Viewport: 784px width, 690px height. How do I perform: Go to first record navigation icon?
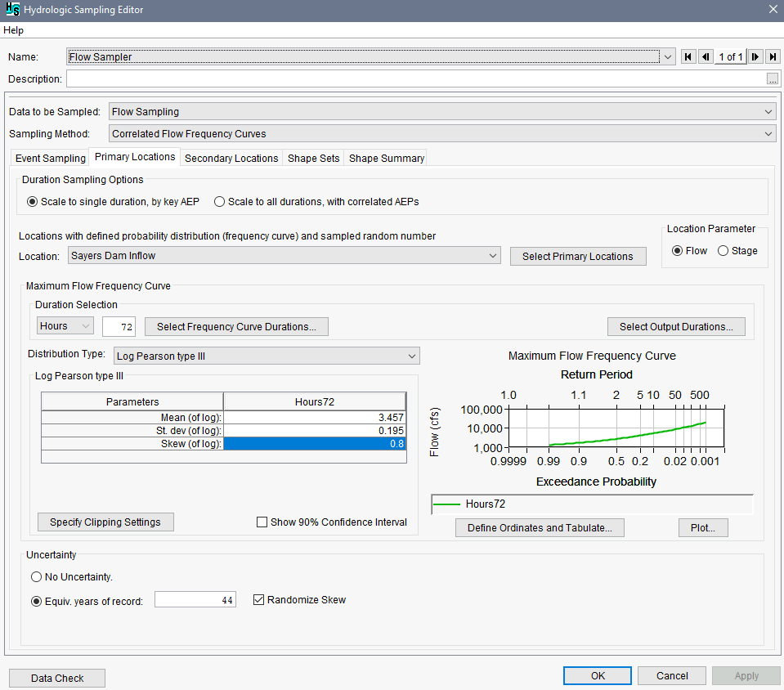click(x=688, y=56)
